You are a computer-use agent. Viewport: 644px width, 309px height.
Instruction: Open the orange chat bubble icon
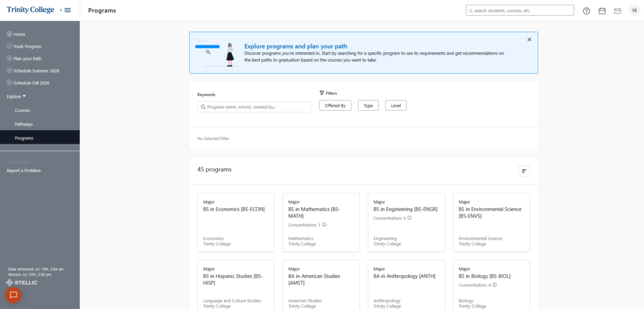tap(13, 295)
